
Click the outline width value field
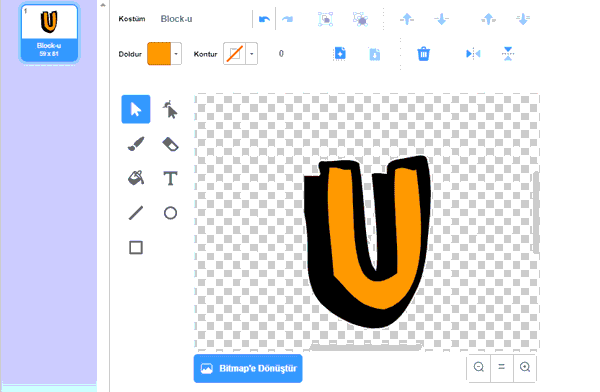tap(281, 54)
